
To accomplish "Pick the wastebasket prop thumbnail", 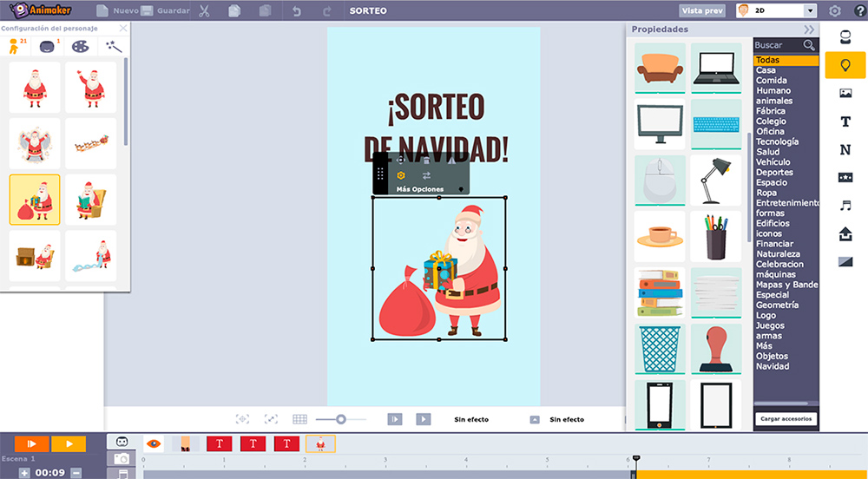I will pos(660,349).
